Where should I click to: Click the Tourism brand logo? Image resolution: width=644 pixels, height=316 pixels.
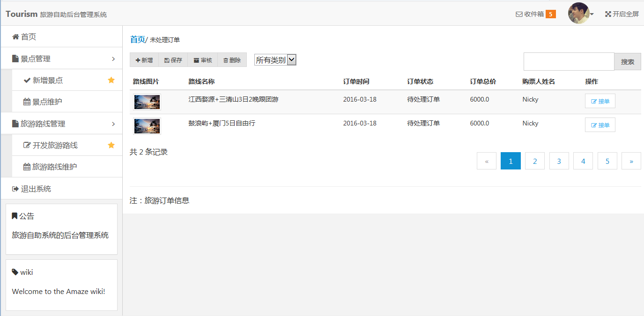coord(22,14)
